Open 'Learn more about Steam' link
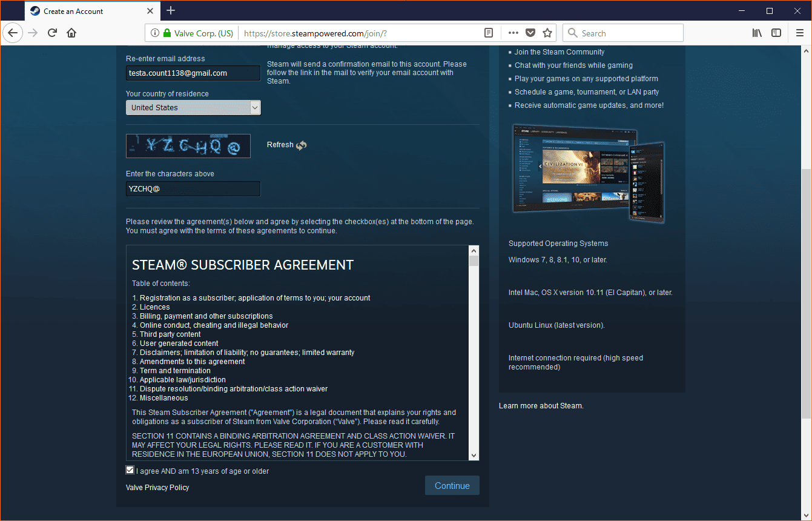812x521 pixels. tap(541, 406)
